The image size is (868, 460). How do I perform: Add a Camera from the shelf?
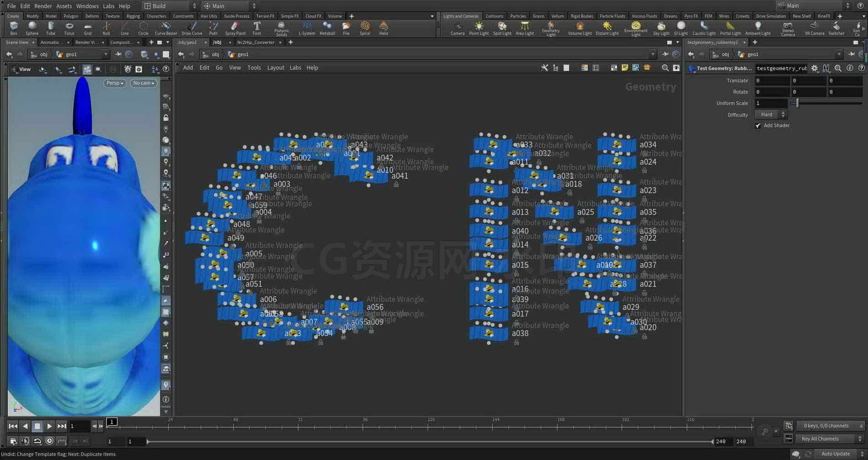[x=458, y=28]
